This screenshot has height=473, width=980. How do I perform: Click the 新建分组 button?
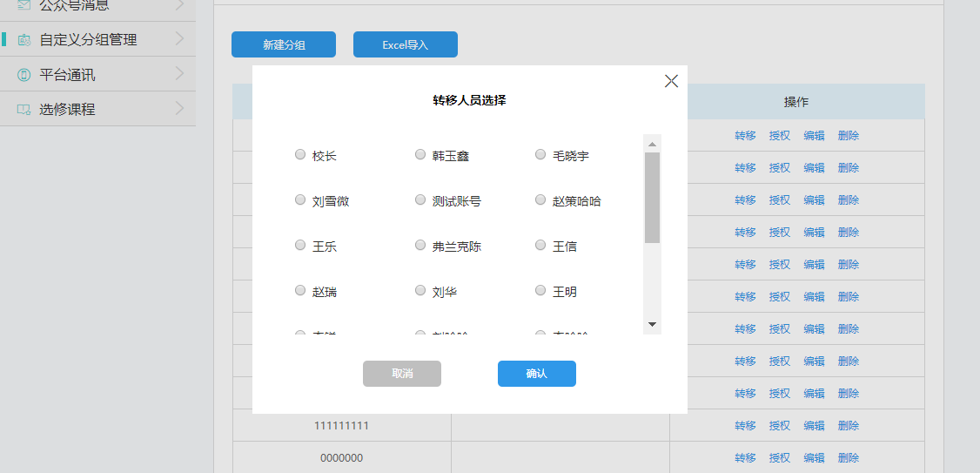coord(284,44)
